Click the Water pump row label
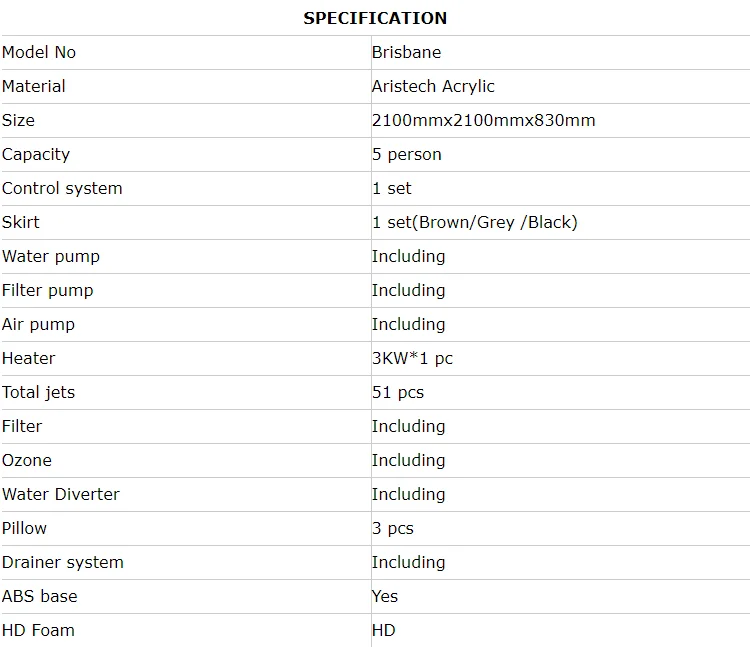The width and height of the screenshot is (750, 647). (51, 256)
